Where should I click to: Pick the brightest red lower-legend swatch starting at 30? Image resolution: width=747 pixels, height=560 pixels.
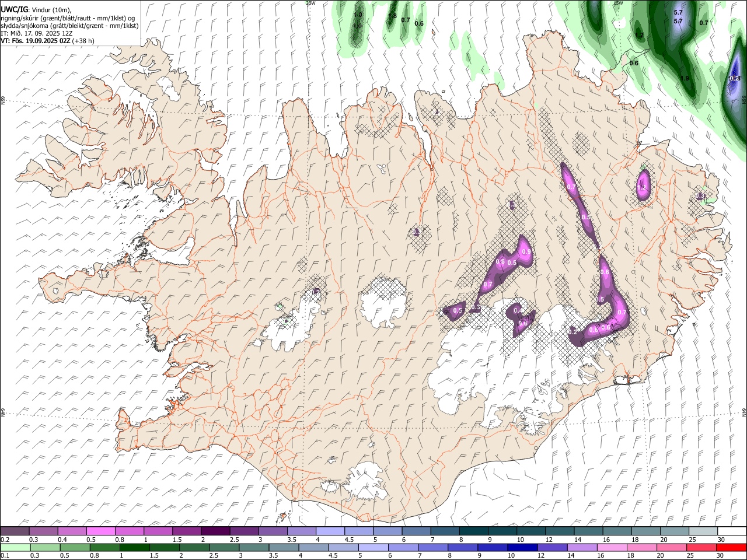731,547
